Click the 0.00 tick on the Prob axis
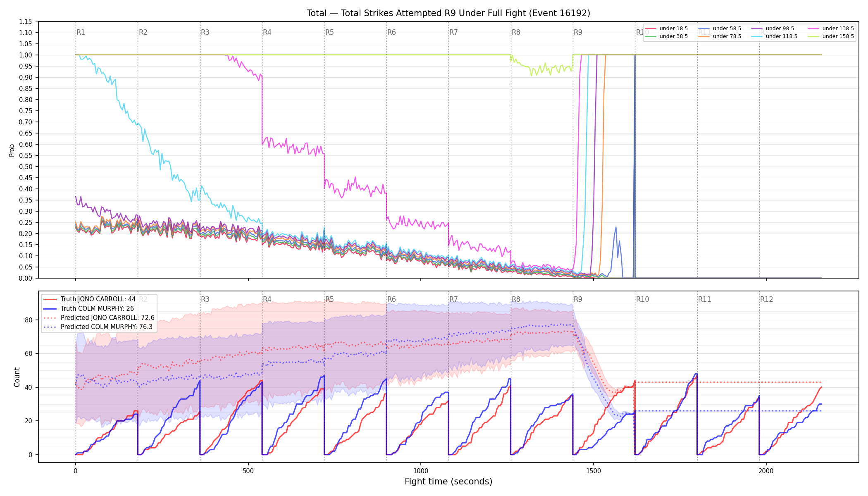This screenshot has width=868, height=496. (26, 278)
